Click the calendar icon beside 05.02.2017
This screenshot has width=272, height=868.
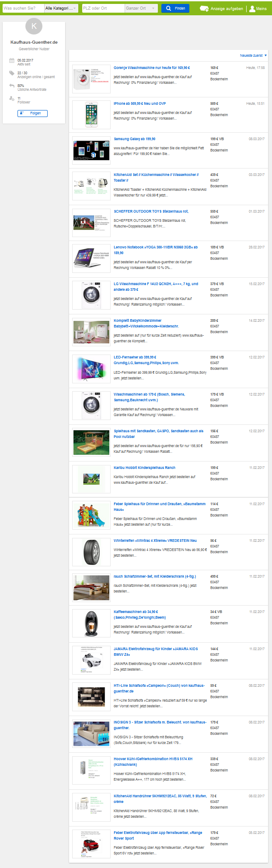(12, 61)
